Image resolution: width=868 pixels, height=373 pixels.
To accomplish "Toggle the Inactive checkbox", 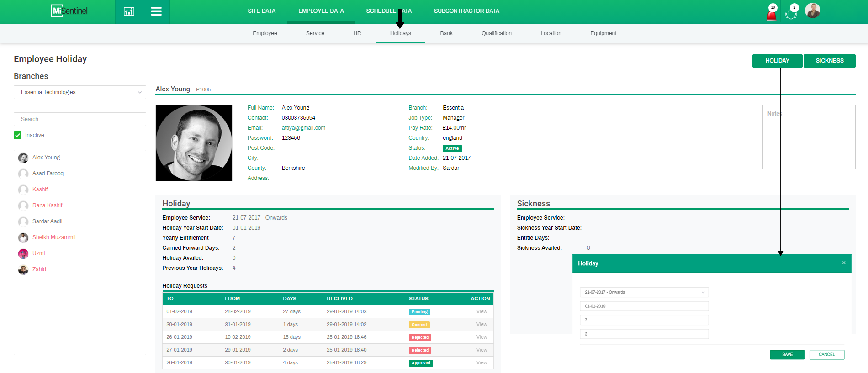I will click(x=18, y=135).
